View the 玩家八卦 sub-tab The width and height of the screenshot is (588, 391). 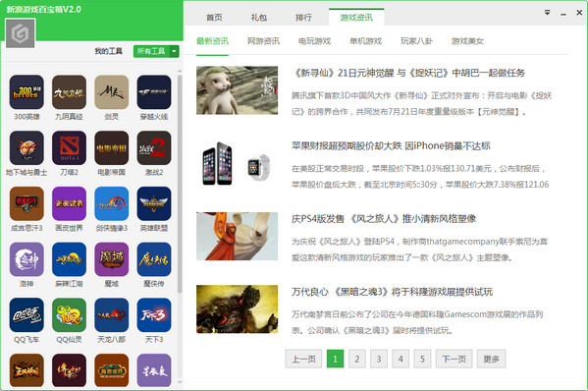click(x=416, y=41)
